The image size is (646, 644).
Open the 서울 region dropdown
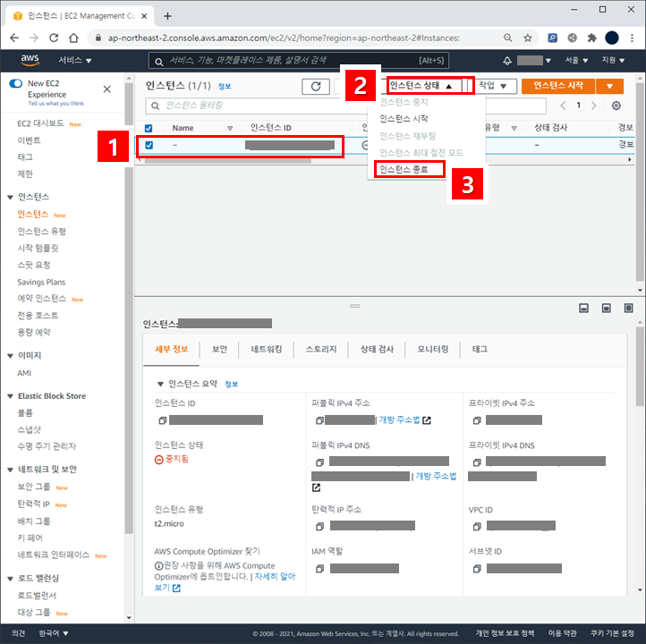pos(576,61)
